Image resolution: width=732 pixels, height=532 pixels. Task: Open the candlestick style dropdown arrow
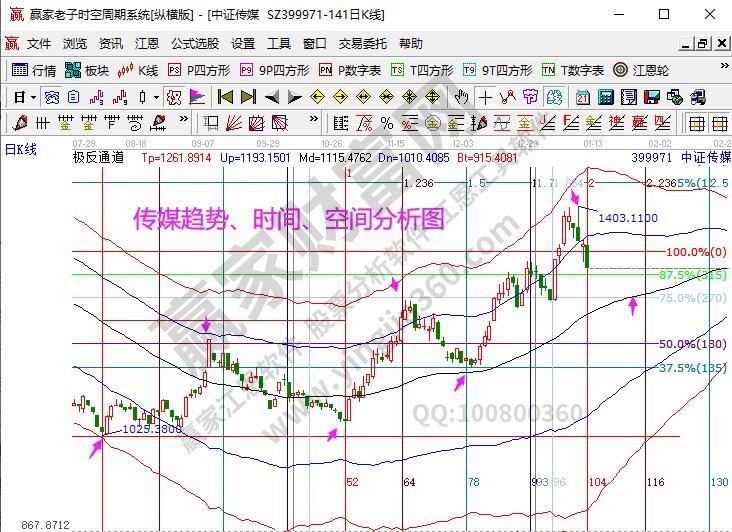(156, 97)
